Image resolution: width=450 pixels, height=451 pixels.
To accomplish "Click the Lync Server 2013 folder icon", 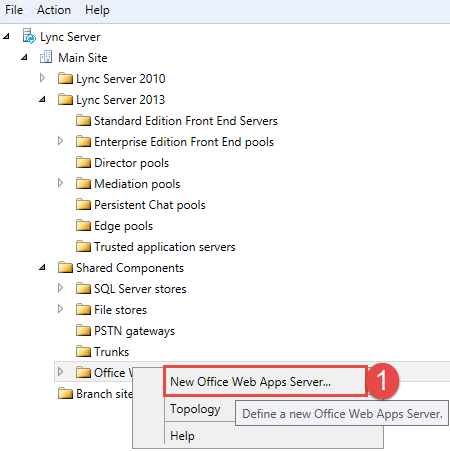I will point(65,100).
